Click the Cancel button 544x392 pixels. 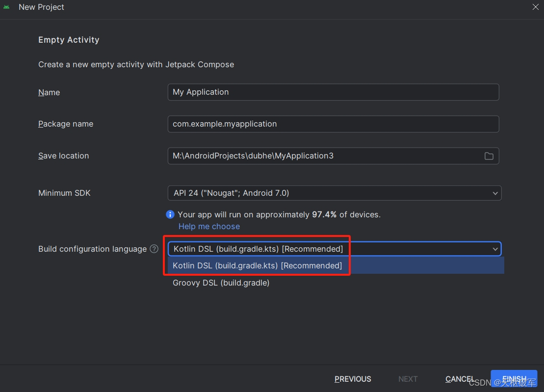point(459,379)
